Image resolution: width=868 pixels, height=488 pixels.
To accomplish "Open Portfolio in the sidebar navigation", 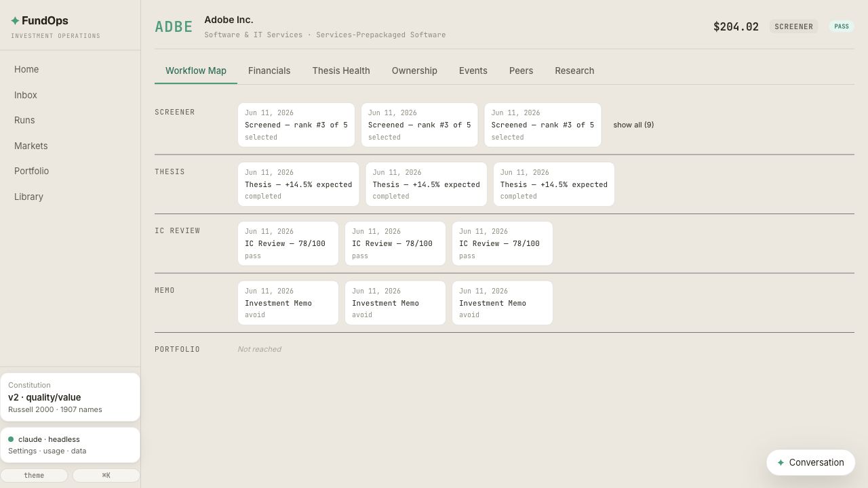I will (x=31, y=171).
